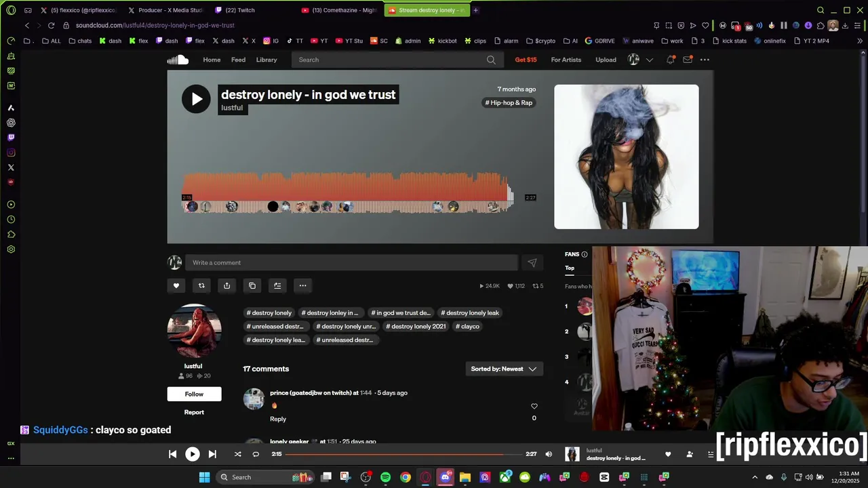Open Spotify from the taskbar
Image resolution: width=868 pixels, height=488 pixels.
tap(385, 477)
